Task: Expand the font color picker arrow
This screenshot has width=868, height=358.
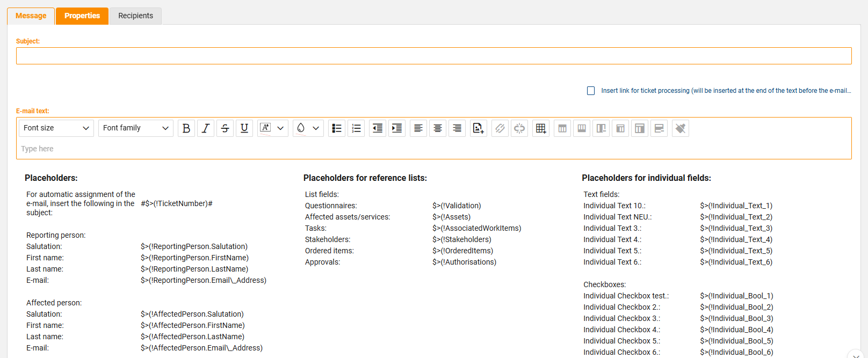Action: pyautogui.click(x=280, y=128)
